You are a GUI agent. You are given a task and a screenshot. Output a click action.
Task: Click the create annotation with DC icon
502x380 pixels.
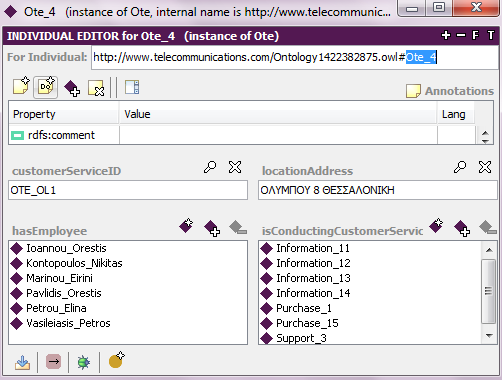coord(46,87)
